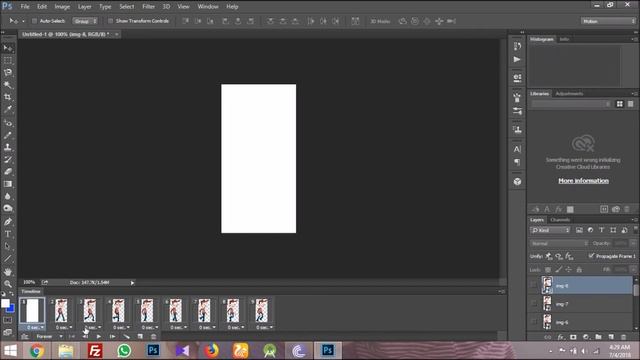Open the Paragraph panel icon
Viewport: 640px width, 360px height.
(x=517, y=162)
